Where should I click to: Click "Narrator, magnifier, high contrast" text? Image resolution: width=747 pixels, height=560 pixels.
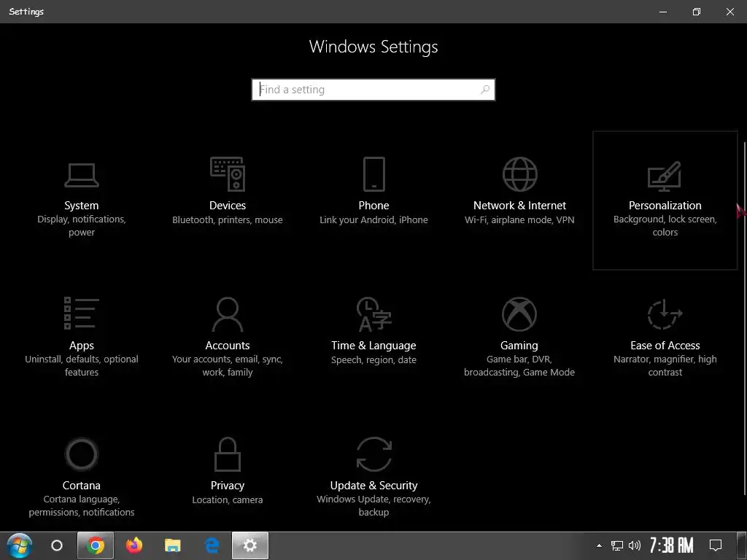click(665, 366)
